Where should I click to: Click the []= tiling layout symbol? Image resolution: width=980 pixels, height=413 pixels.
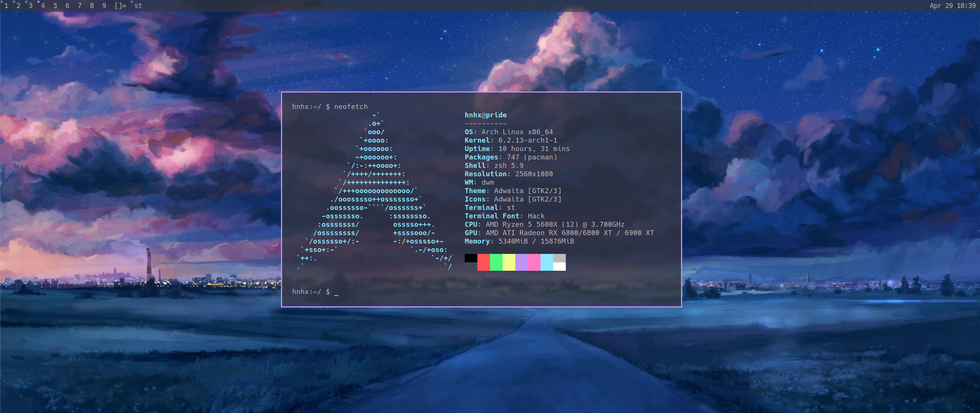pos(120,6)
